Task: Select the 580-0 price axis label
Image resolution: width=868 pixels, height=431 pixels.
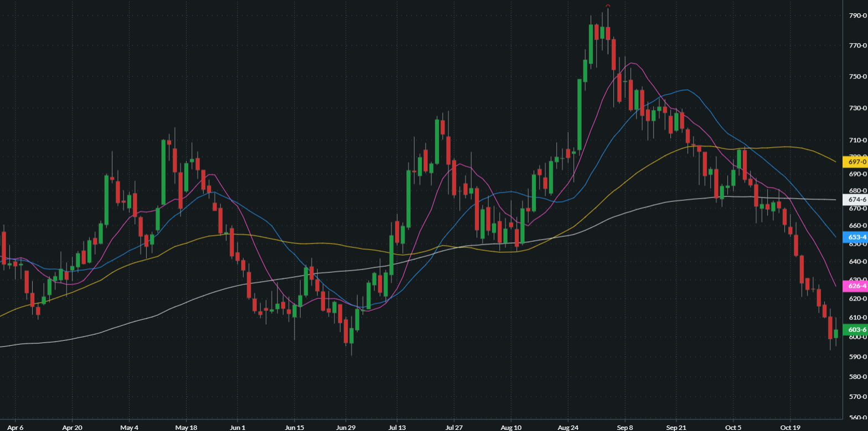Action: (x=857, y=377)
